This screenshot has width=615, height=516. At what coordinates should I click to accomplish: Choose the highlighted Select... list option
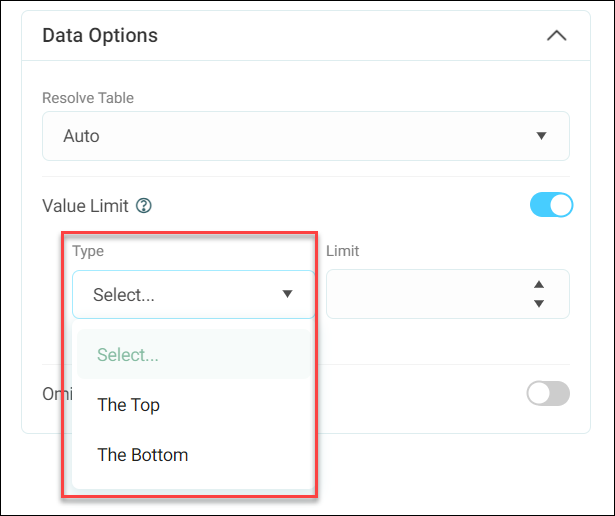point(194,354)
